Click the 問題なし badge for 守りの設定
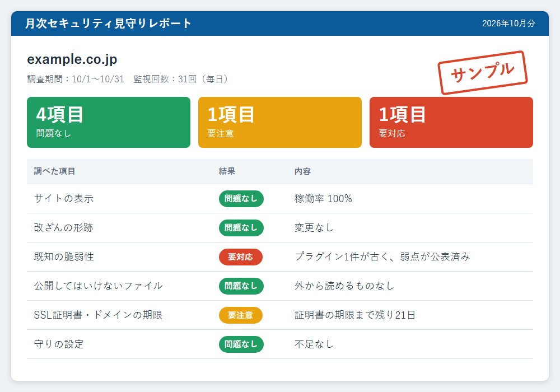 click(241, 344)
